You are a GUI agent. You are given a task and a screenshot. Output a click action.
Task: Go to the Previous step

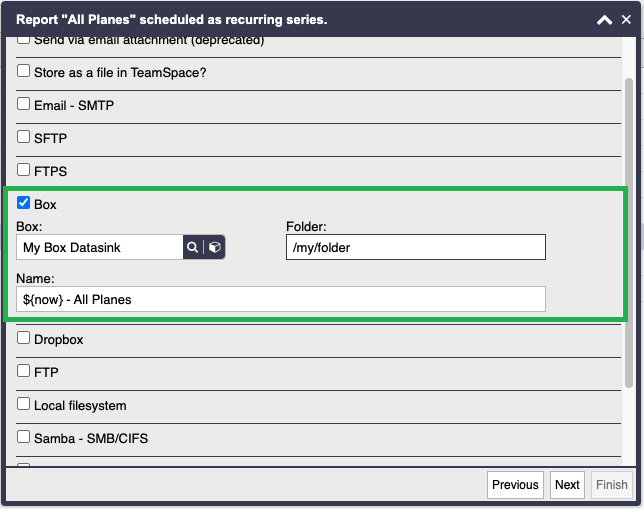pos(515,485)
